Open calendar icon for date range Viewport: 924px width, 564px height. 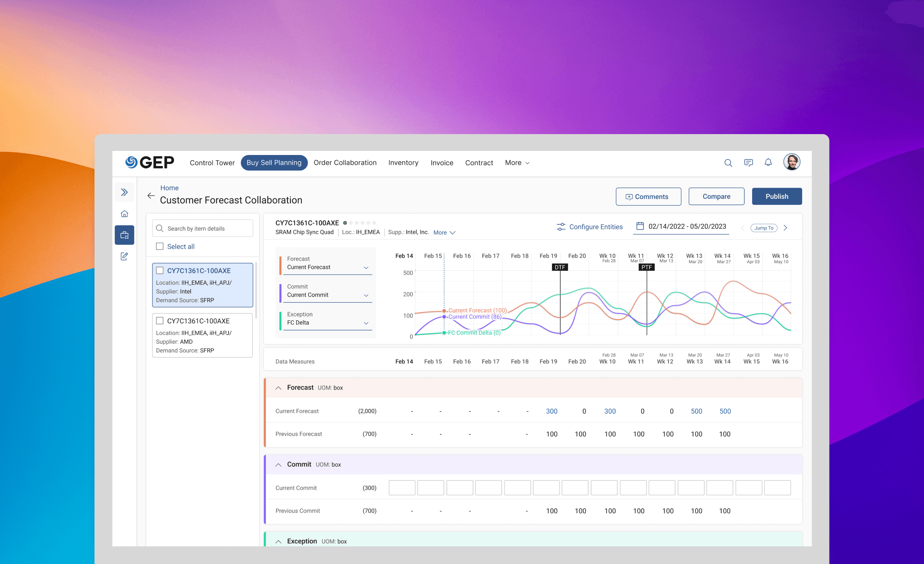click(640, 226)
